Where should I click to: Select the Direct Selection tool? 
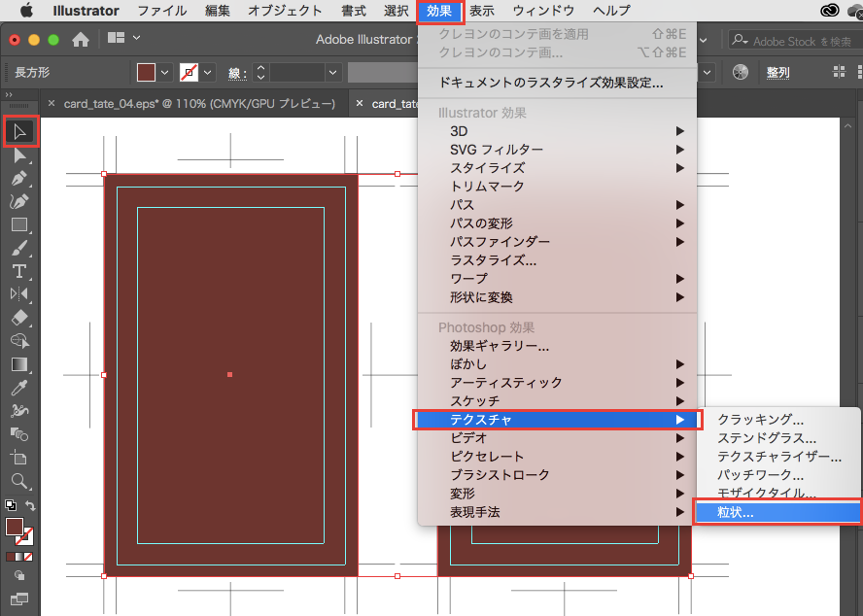(x=19, y=155)
